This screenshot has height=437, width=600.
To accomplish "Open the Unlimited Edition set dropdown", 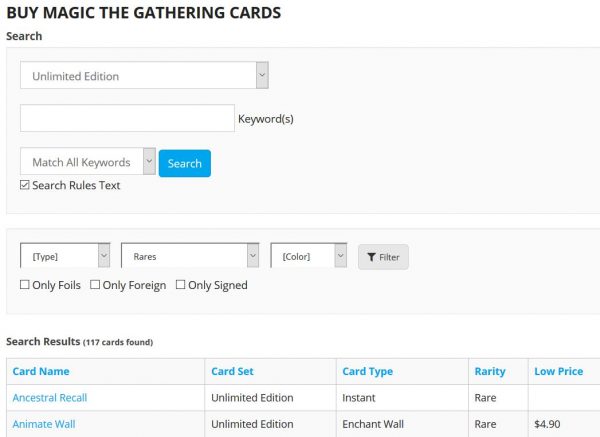I will (144, 76).
